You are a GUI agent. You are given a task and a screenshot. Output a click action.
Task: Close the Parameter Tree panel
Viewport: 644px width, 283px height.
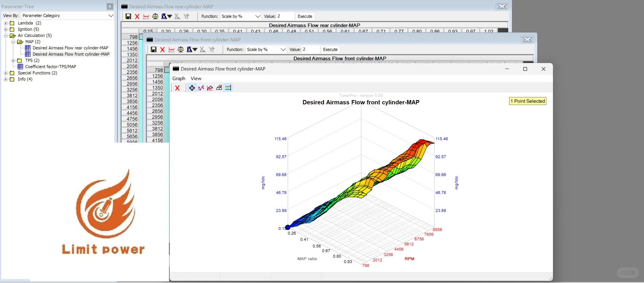pyautogui.click(x=110, y=7)
